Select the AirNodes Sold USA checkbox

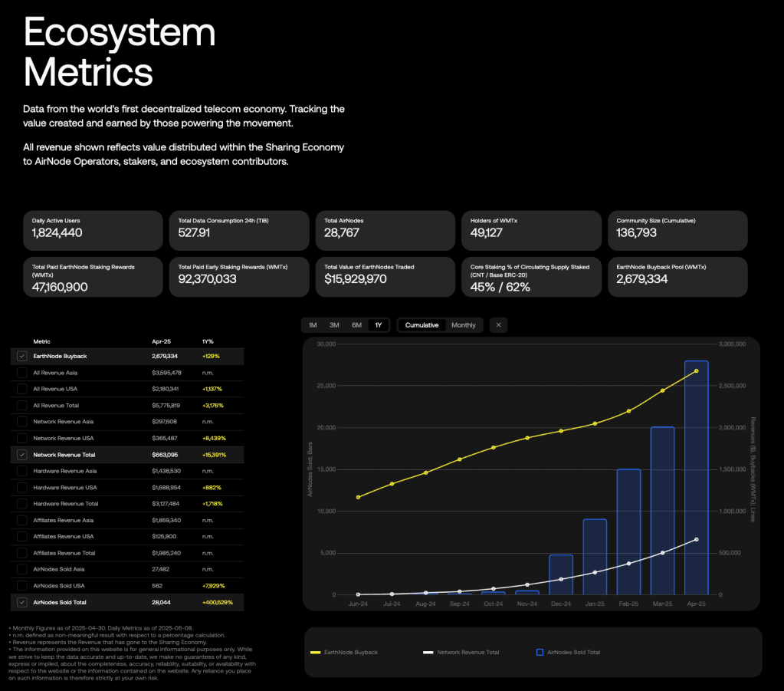(22, 586)
